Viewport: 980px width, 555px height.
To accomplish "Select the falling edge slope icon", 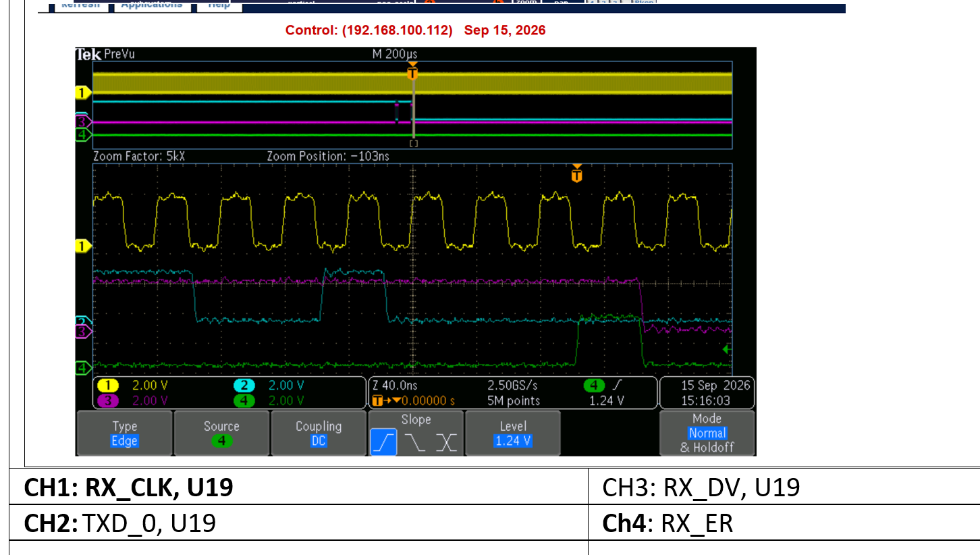I will tap(416, 442).
